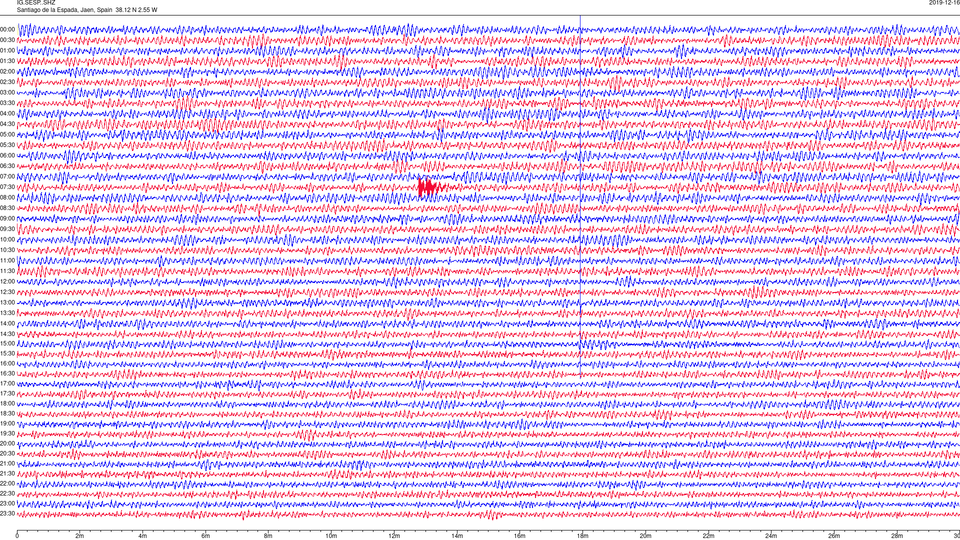
Task: Select the 13:30 row time label
Action: pyautogui.click(x=7, y=313)
